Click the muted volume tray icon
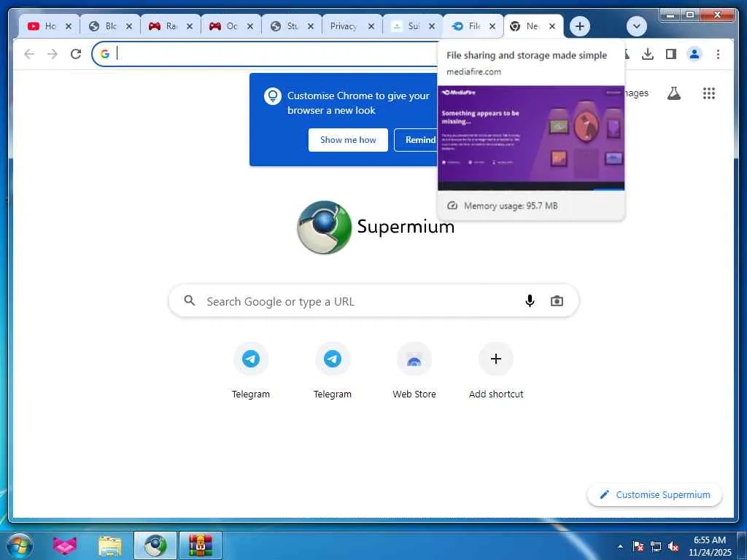Screen dimensions: 747x560 click(x=673, y=546)
